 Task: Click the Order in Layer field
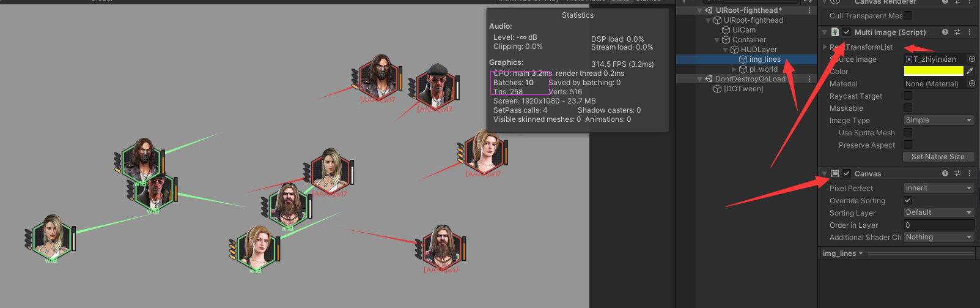click(938, 225)
